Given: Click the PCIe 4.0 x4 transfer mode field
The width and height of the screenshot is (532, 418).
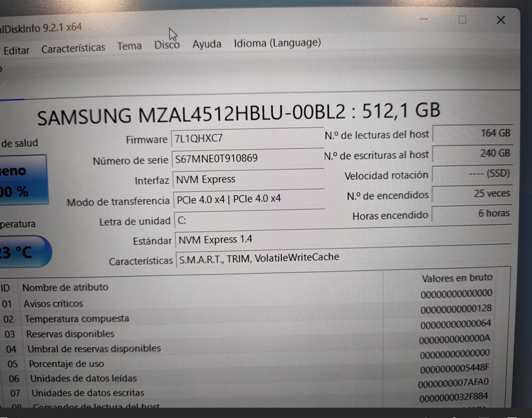Looking at the screenshot, I should (249, 199).
